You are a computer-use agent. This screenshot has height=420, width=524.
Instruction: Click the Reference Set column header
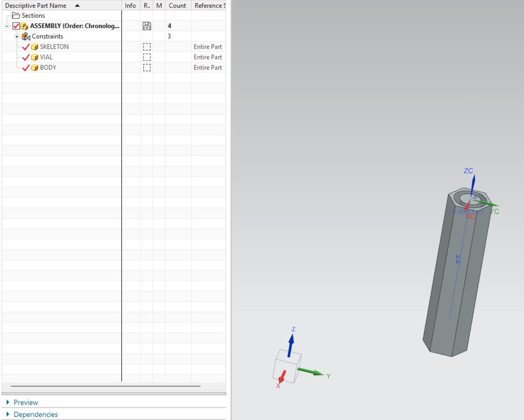click(x=209, y=6)
